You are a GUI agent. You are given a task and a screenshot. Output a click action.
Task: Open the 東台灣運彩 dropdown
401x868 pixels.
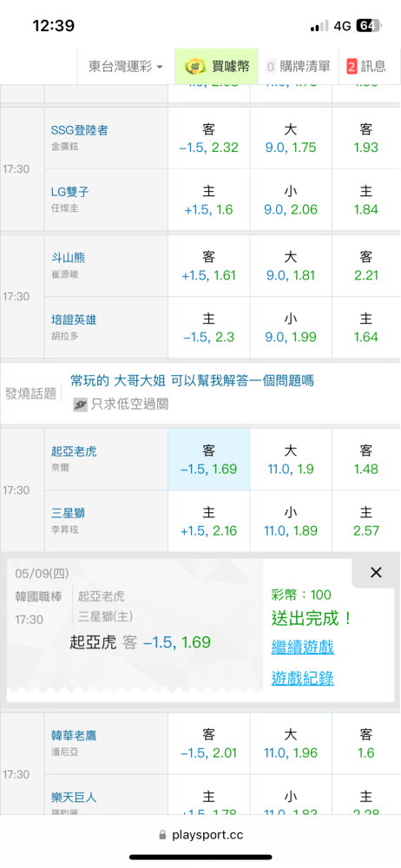(x=126, y=67)
